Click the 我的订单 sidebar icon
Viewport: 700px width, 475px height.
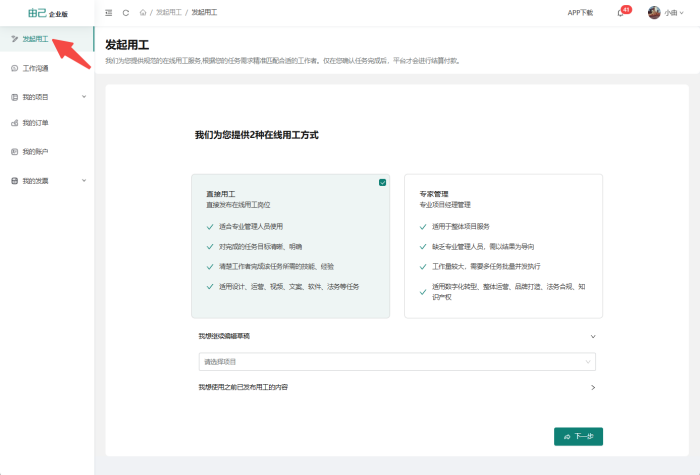pos(14,123)
